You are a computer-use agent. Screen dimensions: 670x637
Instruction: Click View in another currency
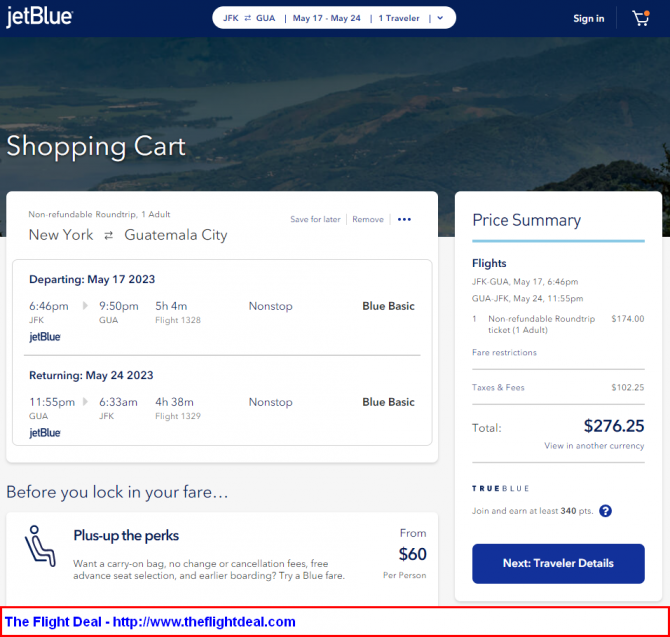click(594, 446)
